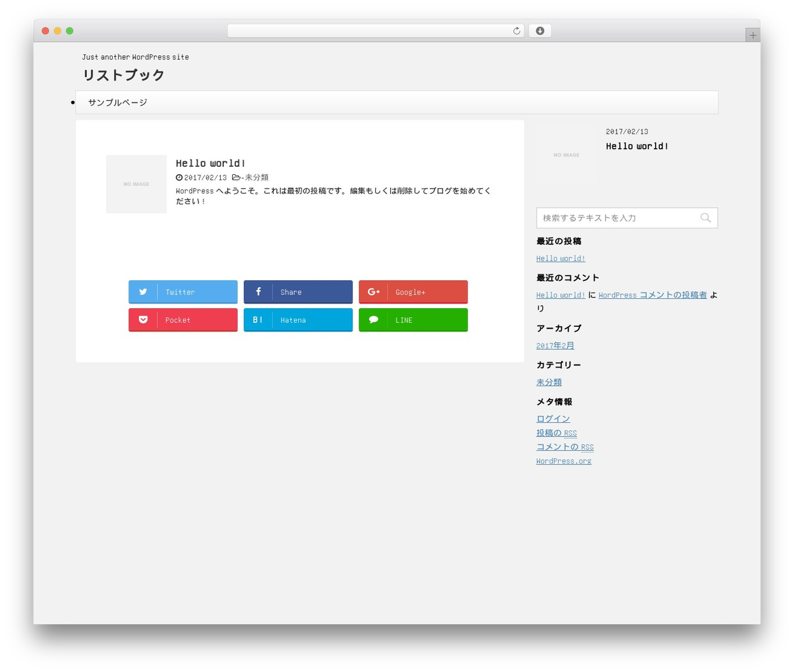
Task: Click the LINE button label
Action: pyautogui.click(x=404, y=320)
